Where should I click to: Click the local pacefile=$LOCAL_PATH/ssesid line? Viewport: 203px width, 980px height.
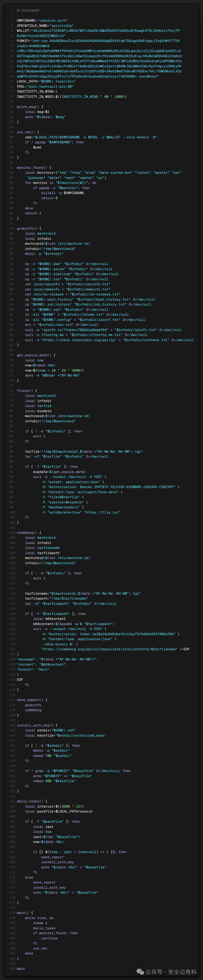coord(58,811)
